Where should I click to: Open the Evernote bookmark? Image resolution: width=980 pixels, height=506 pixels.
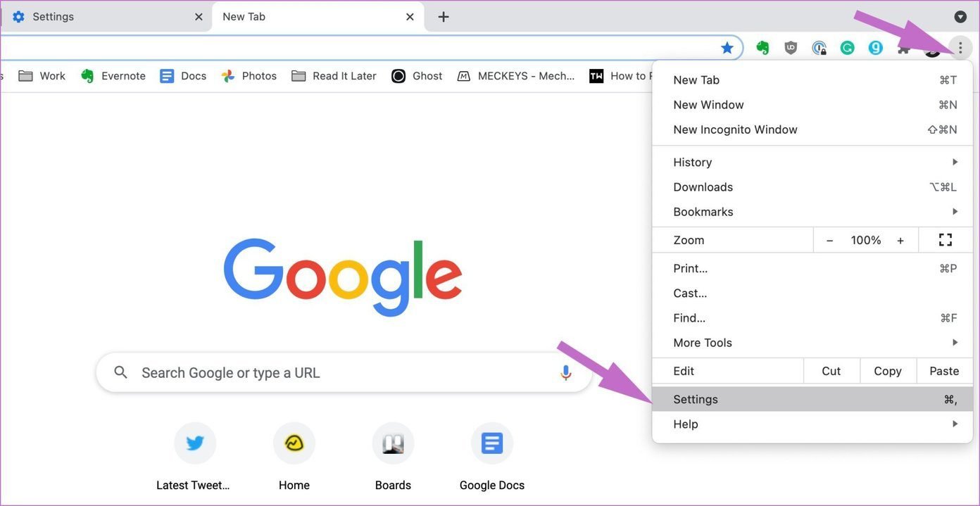click(113, 76)
